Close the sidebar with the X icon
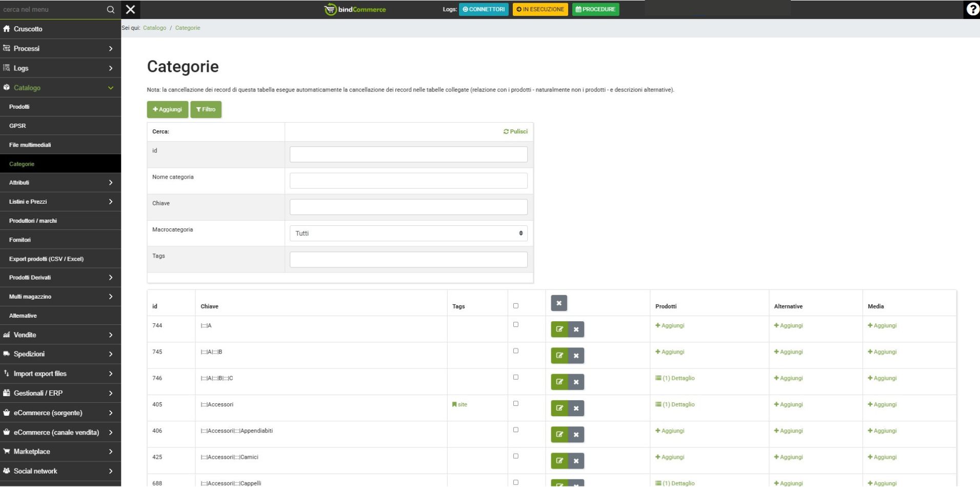Image resolution: width=980 pixels, height=487 pixels. pyautogui.click(x=130, y=9)
